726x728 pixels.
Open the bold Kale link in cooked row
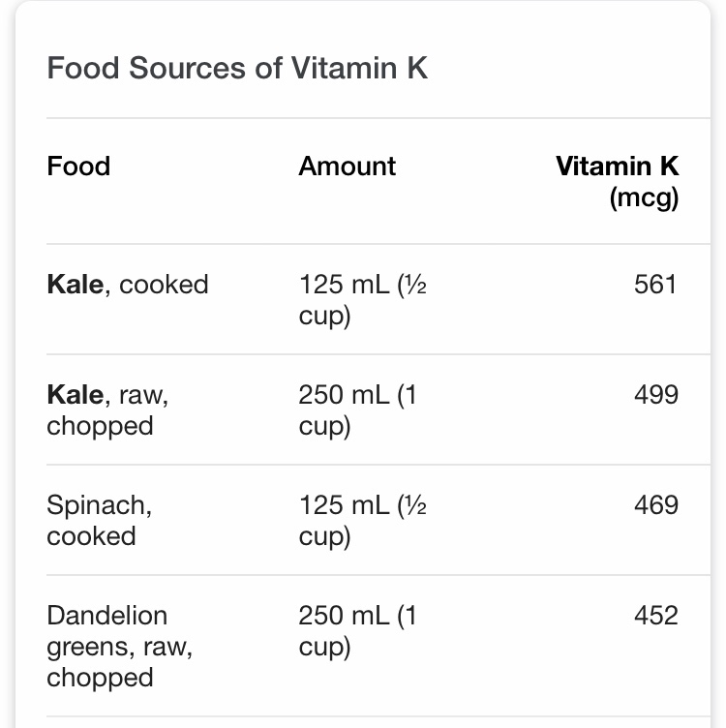tap(75, 285)
